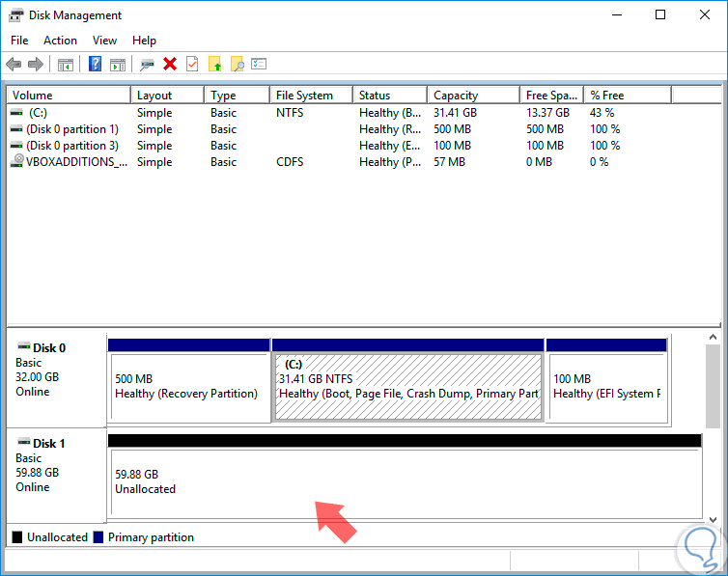Click the Disk 0 label panel
This screenshot has width=728, height=576.
click(x=57, y=378)
